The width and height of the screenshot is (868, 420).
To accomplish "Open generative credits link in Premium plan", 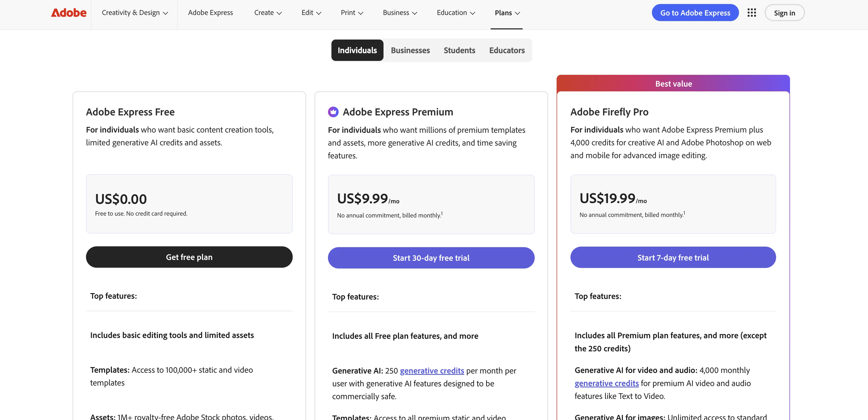I will [432, 371].
